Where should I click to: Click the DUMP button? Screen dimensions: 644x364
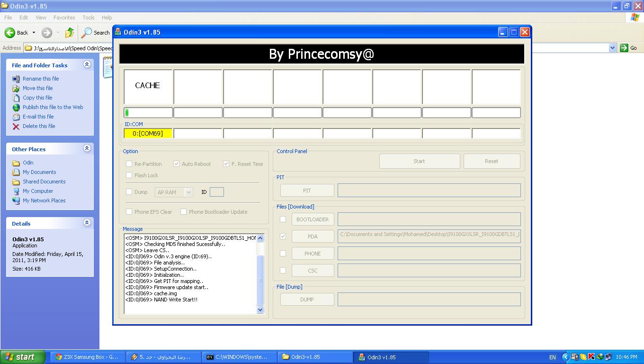pos(307,300)
